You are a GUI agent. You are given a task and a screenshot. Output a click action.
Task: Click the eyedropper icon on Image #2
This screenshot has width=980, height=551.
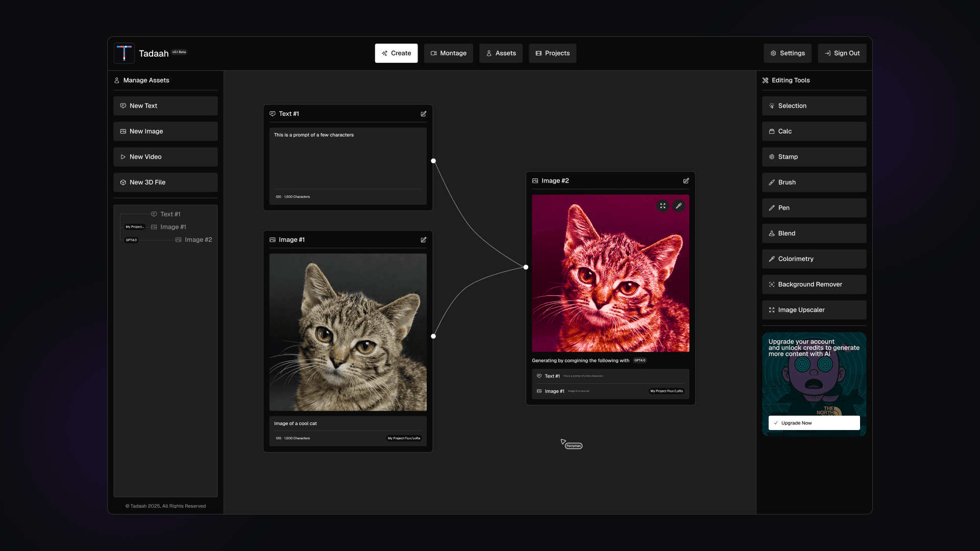678,206
